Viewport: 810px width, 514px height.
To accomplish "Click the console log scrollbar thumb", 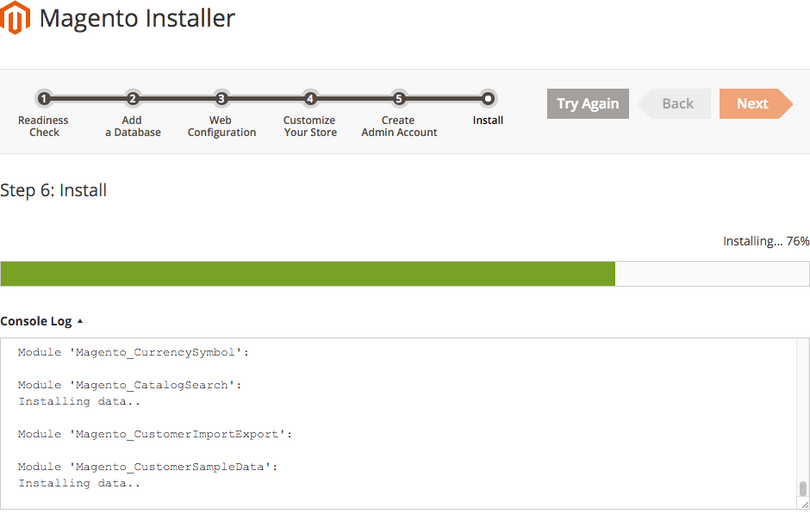I will (803, 488).
